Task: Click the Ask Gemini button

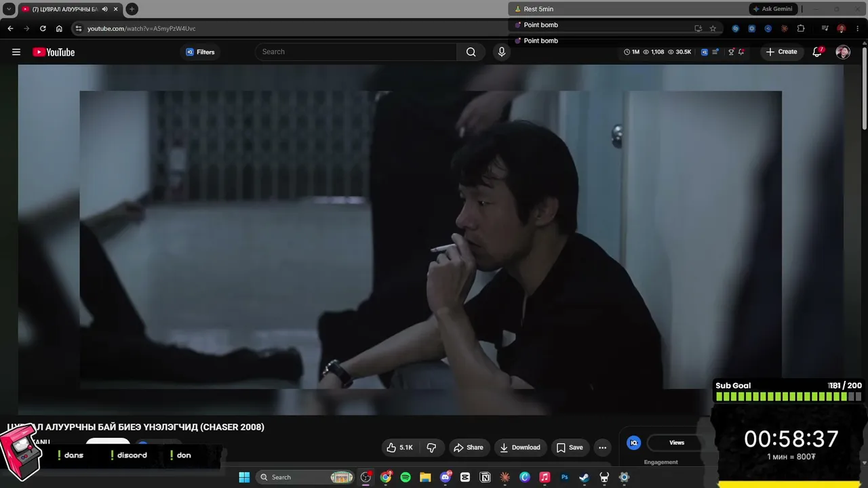Action: [x=772, y=9]
